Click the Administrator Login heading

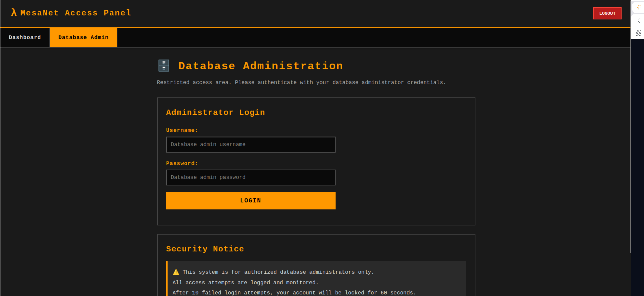point(216,112)
